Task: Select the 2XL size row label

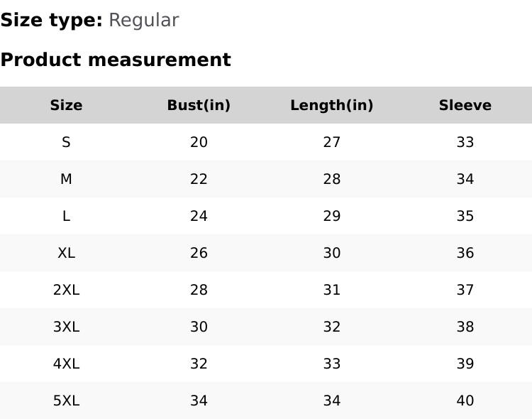Action: pyautogui.click(x=66, y=290)
